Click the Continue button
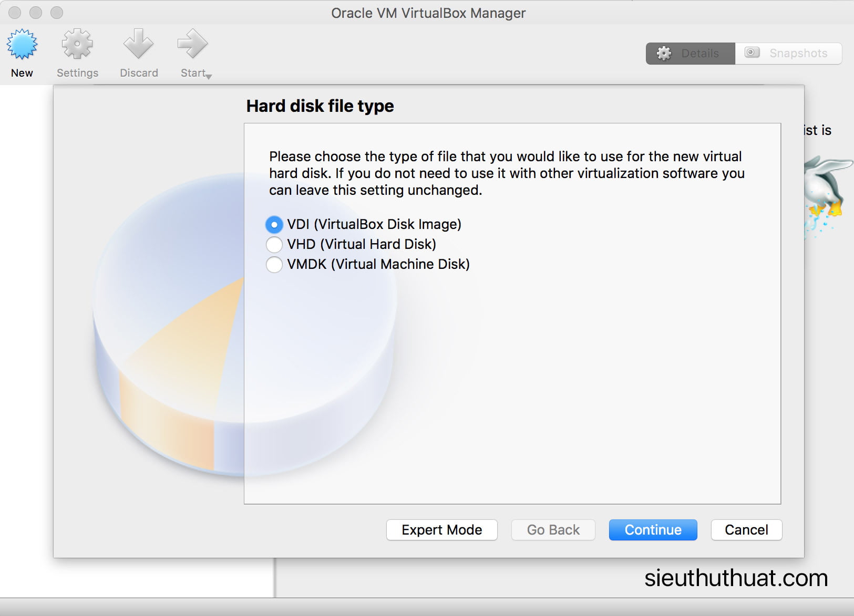 tap(653, 530)
